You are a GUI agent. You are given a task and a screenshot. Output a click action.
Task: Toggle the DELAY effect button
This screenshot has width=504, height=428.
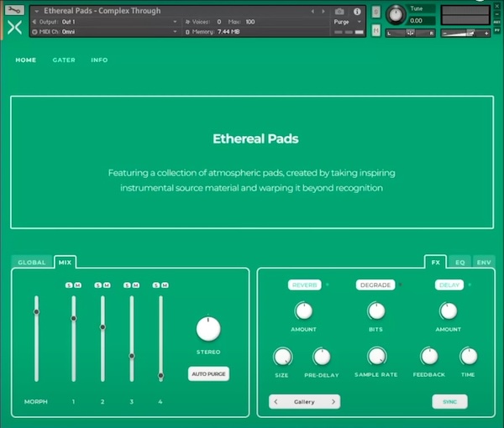pos(449,284)
